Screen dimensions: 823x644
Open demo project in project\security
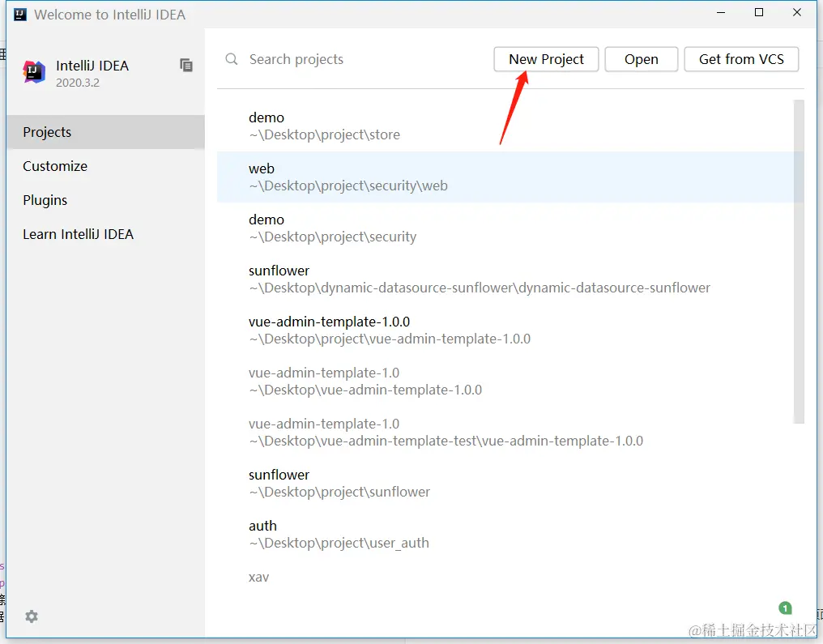point(505,228)
